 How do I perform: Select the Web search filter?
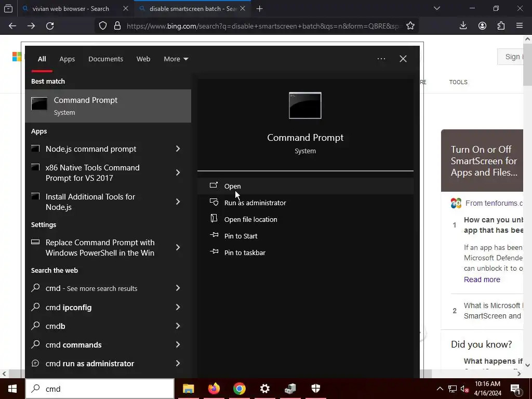point(143,59)
